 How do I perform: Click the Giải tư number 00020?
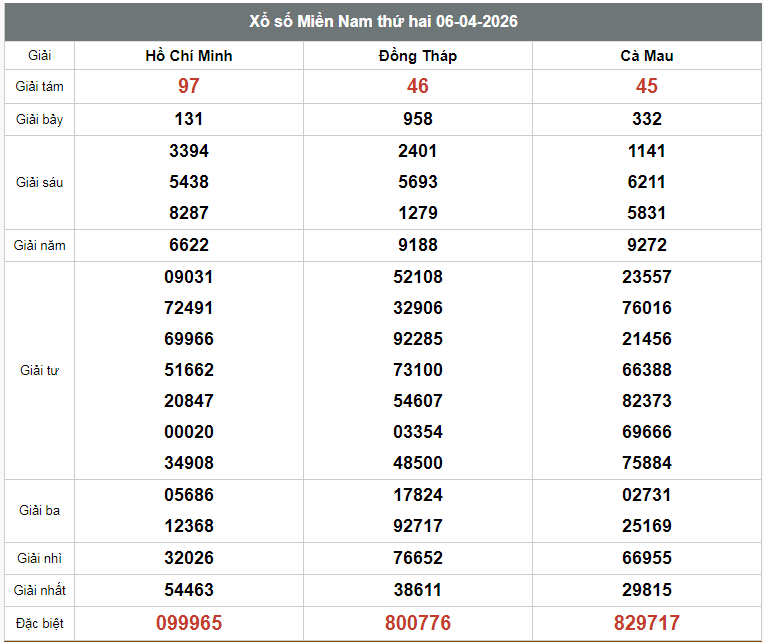(189, 432)
